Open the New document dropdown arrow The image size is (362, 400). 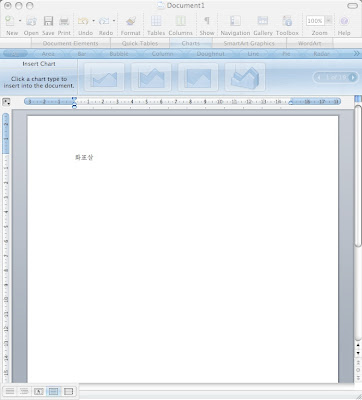coord(20,21)
